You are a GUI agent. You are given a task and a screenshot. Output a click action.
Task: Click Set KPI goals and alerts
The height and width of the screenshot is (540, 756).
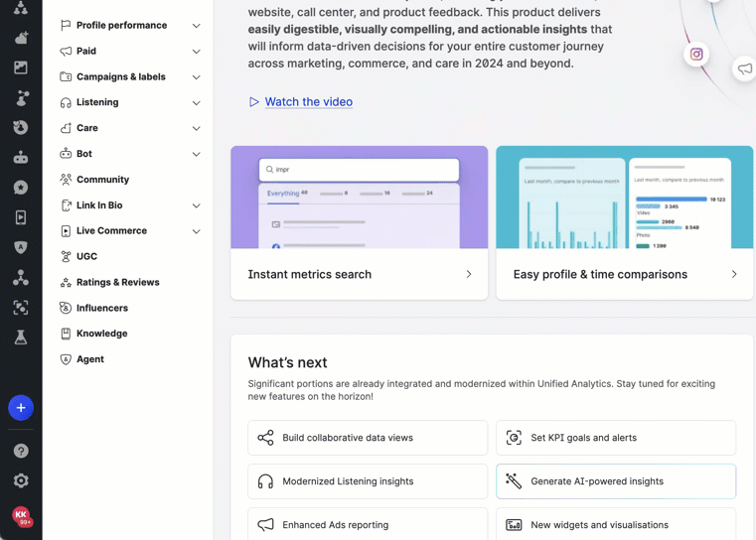615,438
